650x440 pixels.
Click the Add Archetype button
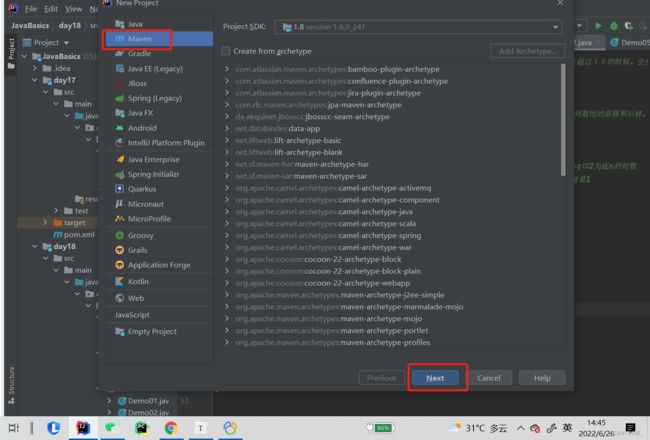coord(527,51)
